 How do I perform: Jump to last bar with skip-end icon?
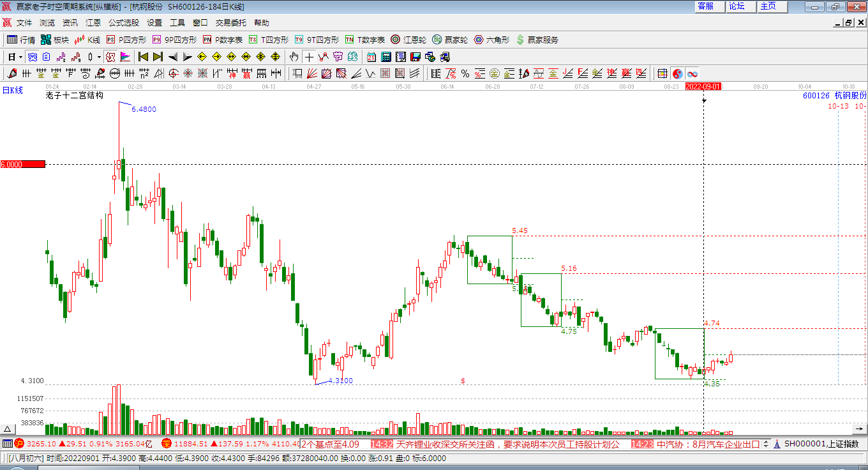pyautogui.click(x=158, y=57)
